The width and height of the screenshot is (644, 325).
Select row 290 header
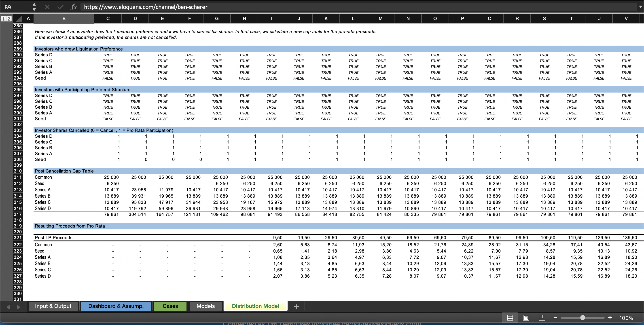pyautogui.click(x=17, y=55)
